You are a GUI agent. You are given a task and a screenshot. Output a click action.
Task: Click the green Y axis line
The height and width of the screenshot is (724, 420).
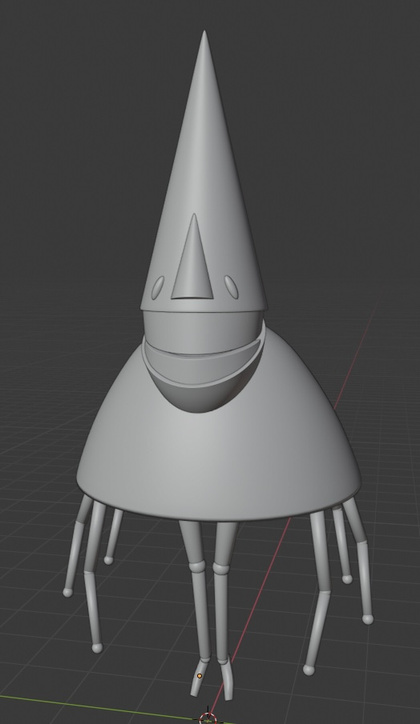92,706
